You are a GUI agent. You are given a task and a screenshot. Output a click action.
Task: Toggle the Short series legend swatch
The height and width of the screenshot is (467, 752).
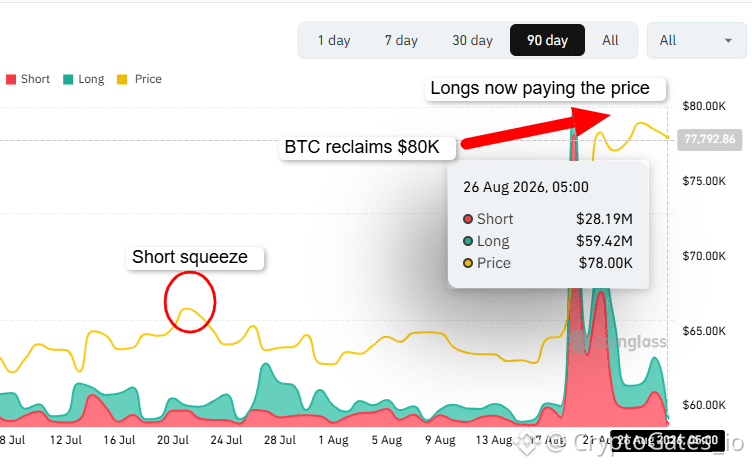tap(11, 80)
